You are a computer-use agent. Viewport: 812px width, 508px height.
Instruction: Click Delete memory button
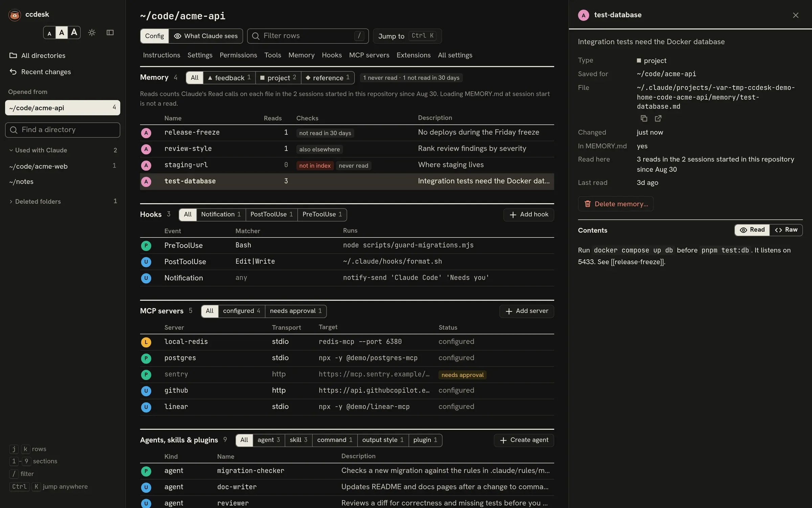(x=615, y=204)
